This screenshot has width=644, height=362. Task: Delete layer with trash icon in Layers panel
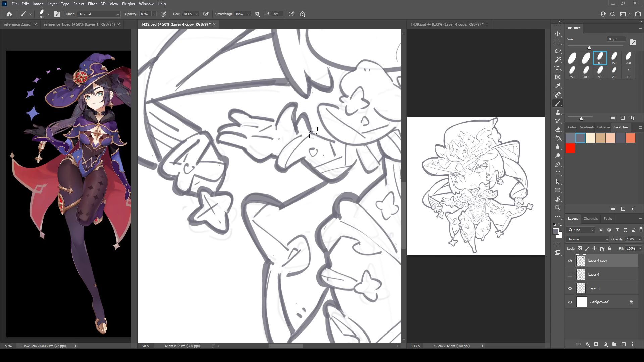[632, 344]
